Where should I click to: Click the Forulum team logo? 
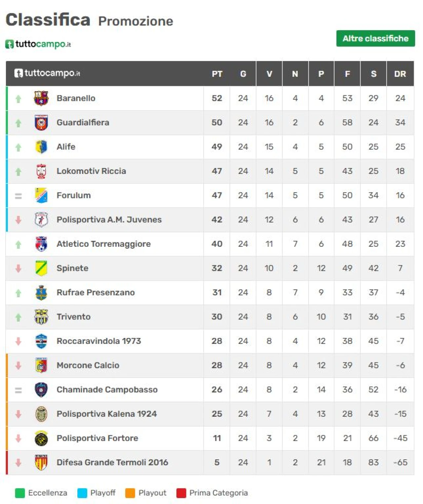pyautogui.click(x=41, y=195)
